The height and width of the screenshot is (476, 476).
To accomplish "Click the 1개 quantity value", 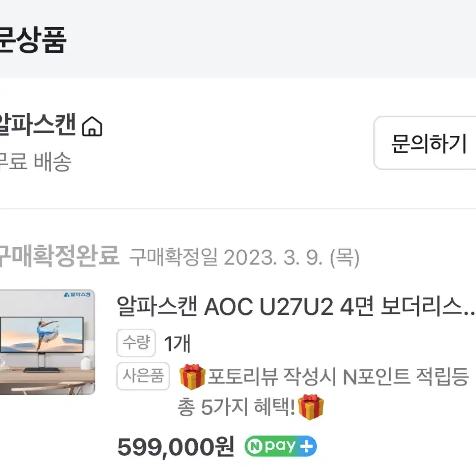I will [x=177, y=344].
